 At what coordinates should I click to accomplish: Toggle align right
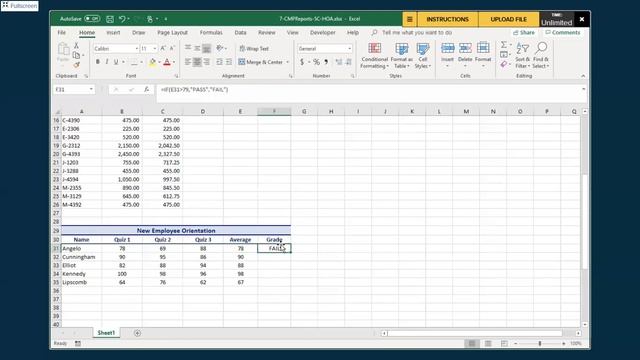tap(207, 62)
